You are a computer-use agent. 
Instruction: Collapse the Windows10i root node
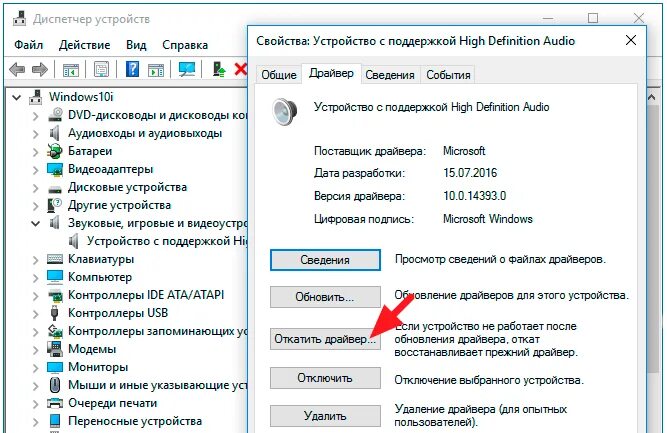[17, 98]
